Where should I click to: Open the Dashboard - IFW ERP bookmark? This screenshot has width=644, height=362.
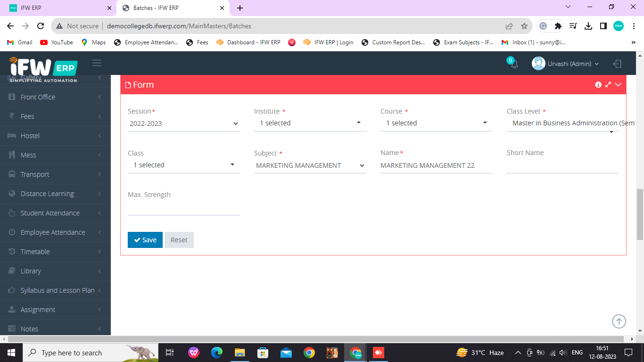(248, 42)
